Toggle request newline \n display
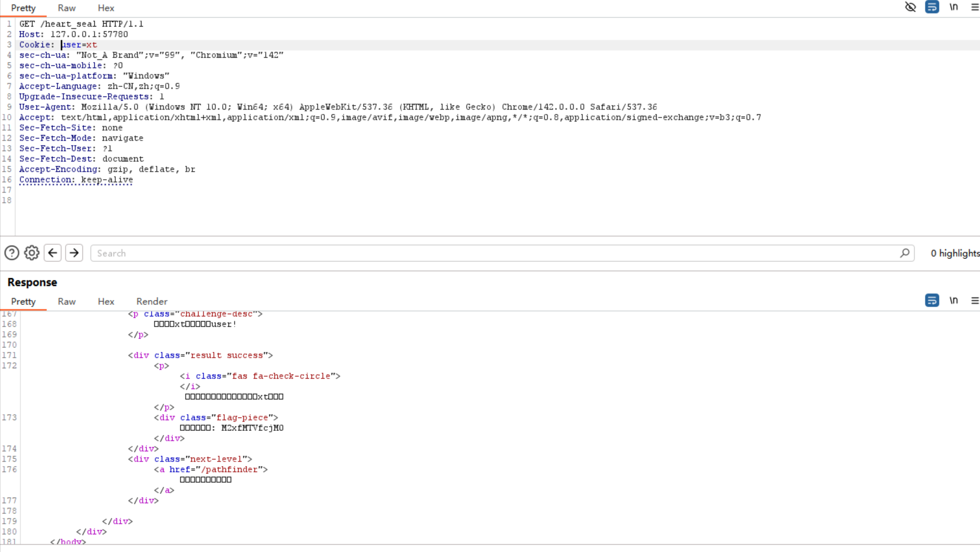This screenshot has width=980, height=552. click(x=953, y=7)
